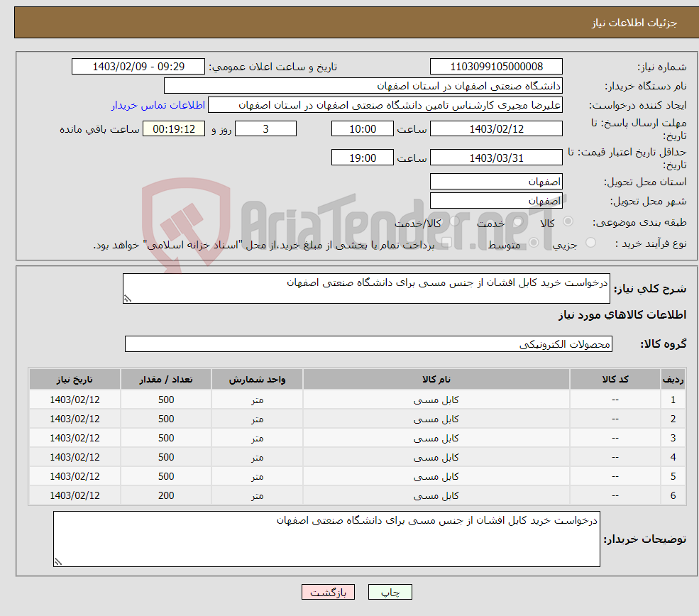Click اطلاعات کالاهای مورد نیاز section heading

pyautogui.click(x=622, y=315)
